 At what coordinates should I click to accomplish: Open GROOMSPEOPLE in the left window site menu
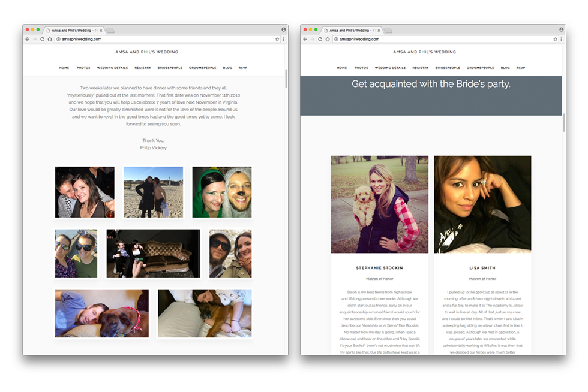[x=203, y=68]
